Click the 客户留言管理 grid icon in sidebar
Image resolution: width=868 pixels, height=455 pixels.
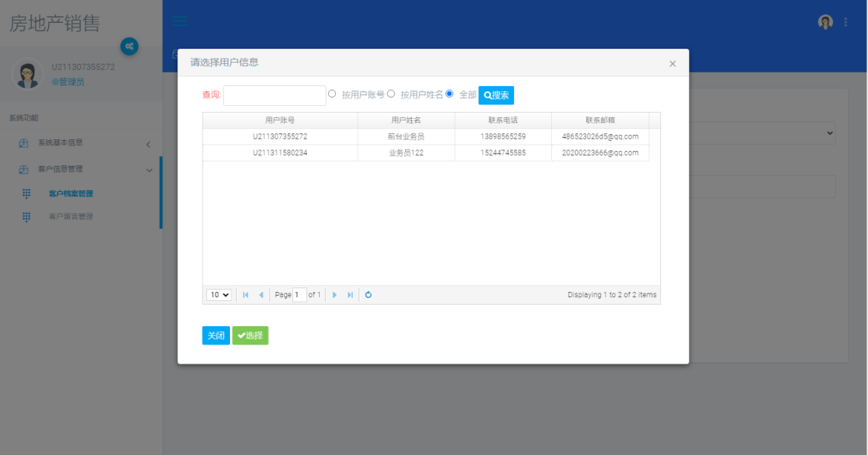26,216
